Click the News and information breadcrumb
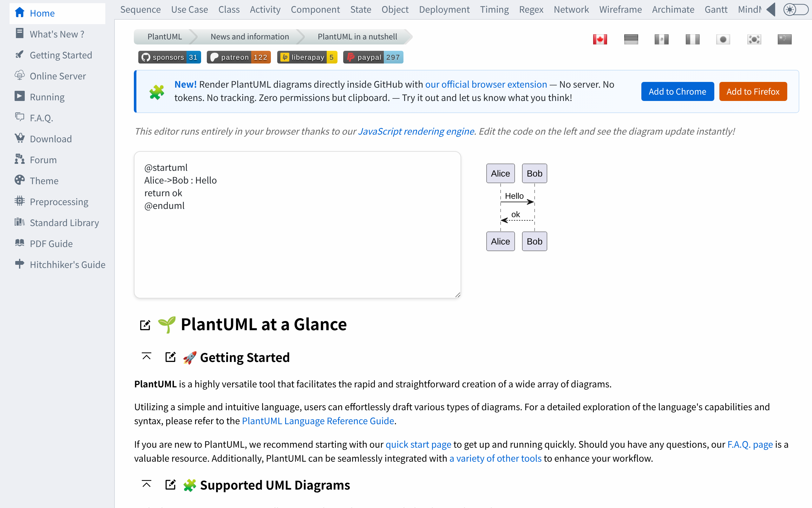Screen dimensions: 812x508 coord(250,37)
